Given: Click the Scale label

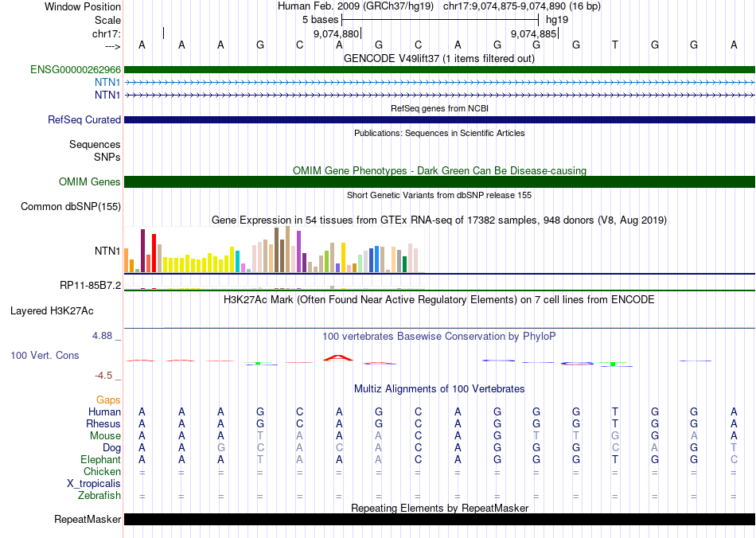Looking at the screenshot, I should pyautogui.click(x=107, y=20).
